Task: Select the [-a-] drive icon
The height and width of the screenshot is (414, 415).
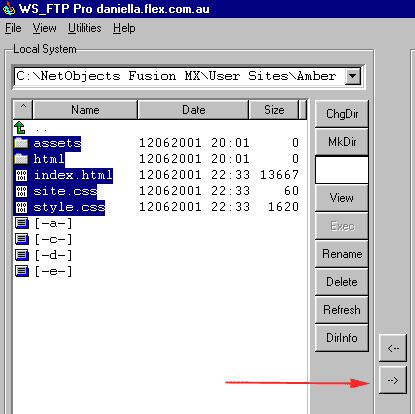Action: point(22,223)
